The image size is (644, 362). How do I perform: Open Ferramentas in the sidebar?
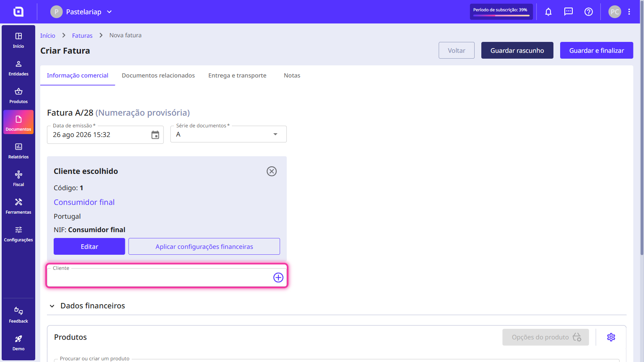pos(18,206)
